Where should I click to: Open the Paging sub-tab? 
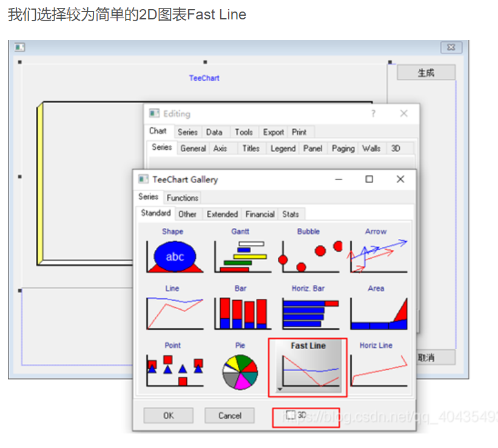click(x=343, y=149)
